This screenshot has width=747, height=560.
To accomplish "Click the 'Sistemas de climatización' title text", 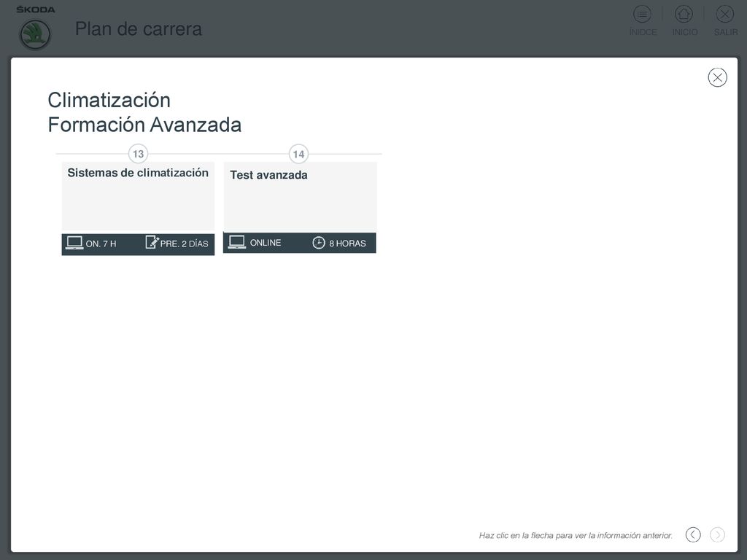I will click(138, 172).
